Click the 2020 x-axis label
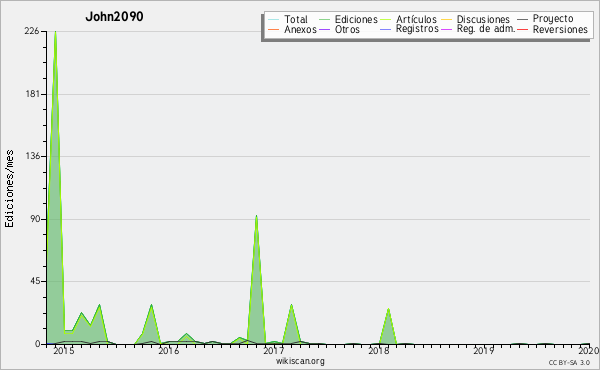The height and width of the screenshot is (370, 600). (x=589, y=350)
